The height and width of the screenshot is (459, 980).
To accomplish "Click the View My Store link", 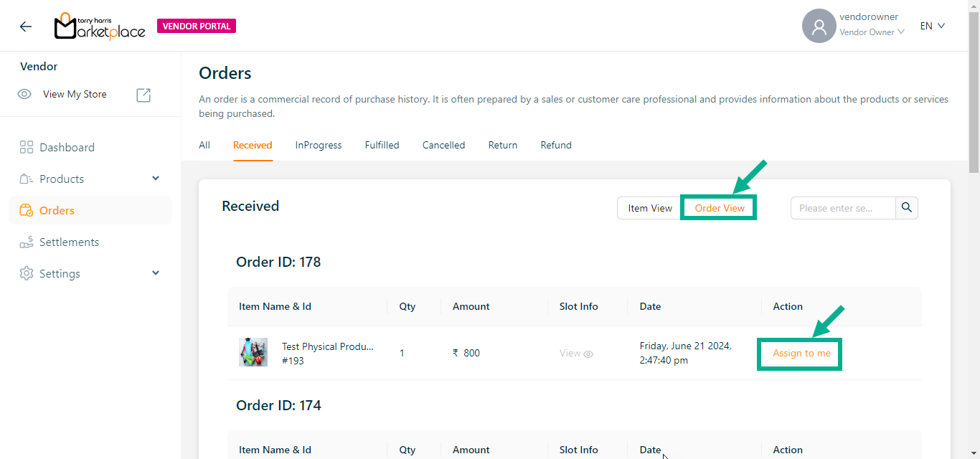I will (75, 95).
